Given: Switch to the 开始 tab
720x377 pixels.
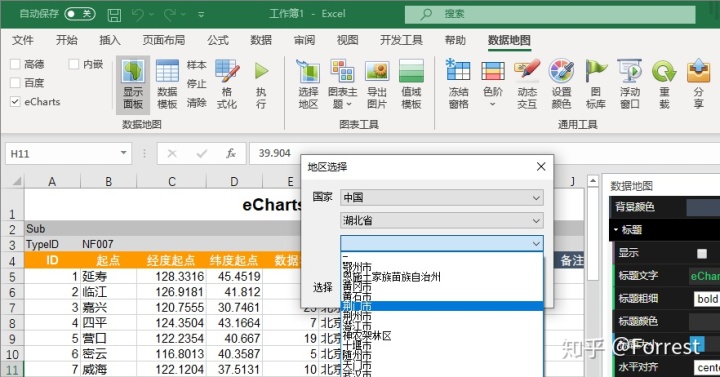Looking at the screenshot, I should point(67,40).
